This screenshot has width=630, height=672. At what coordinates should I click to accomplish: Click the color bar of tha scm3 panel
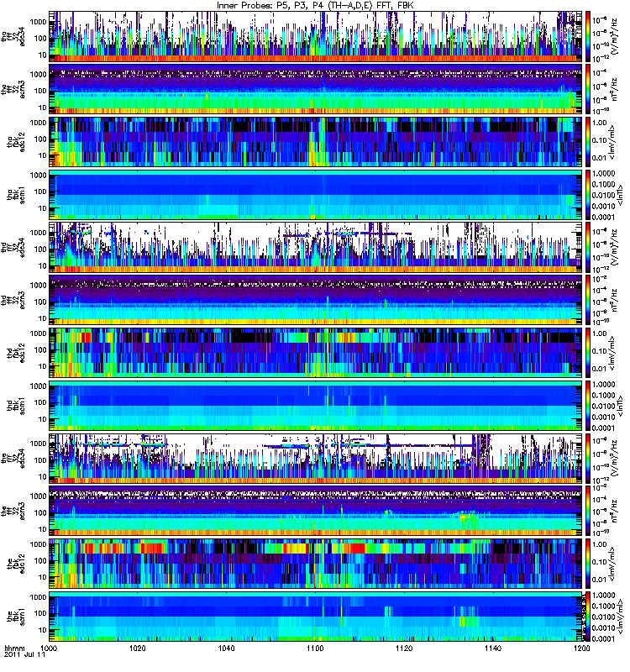click(x=588, y=89)
